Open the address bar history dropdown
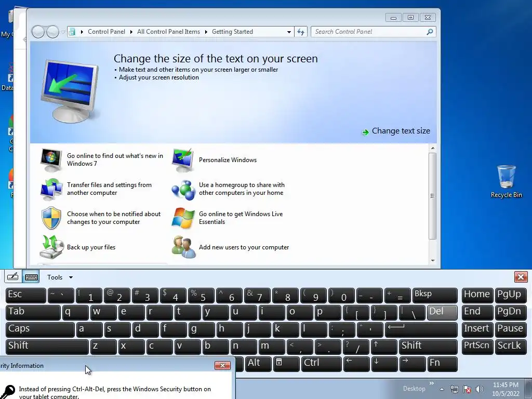The width and height of the screenshot is (532, 399). (289, 32)
